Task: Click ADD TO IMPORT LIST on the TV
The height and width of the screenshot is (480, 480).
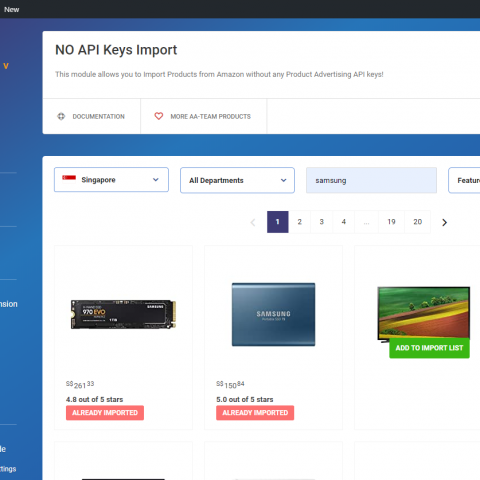Action: (429, 348)
